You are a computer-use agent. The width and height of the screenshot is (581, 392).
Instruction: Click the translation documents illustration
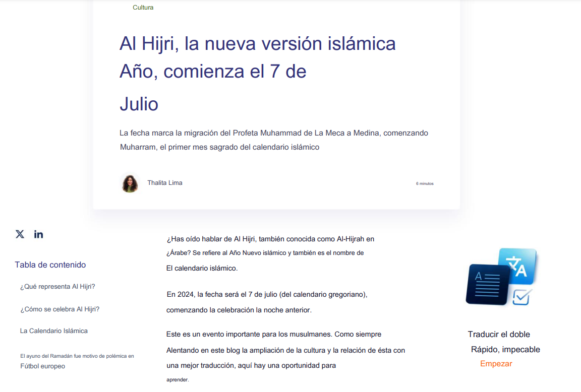(502, 277)
